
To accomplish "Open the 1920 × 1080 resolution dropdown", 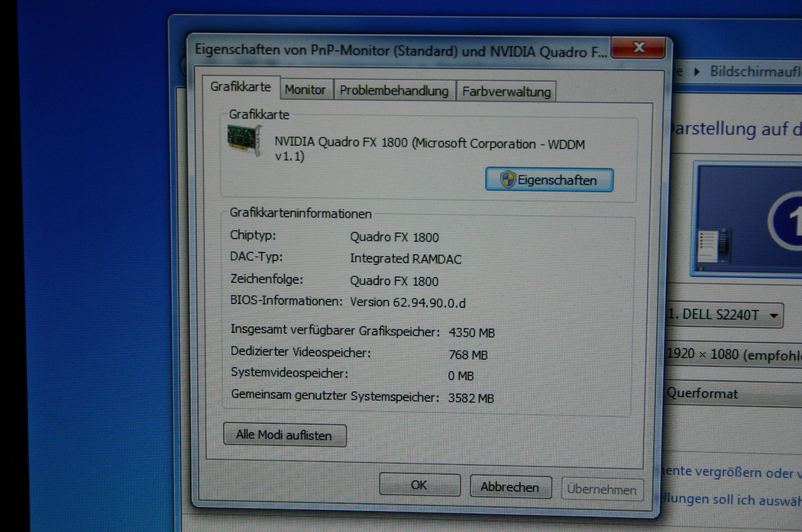I will (734, 354).
